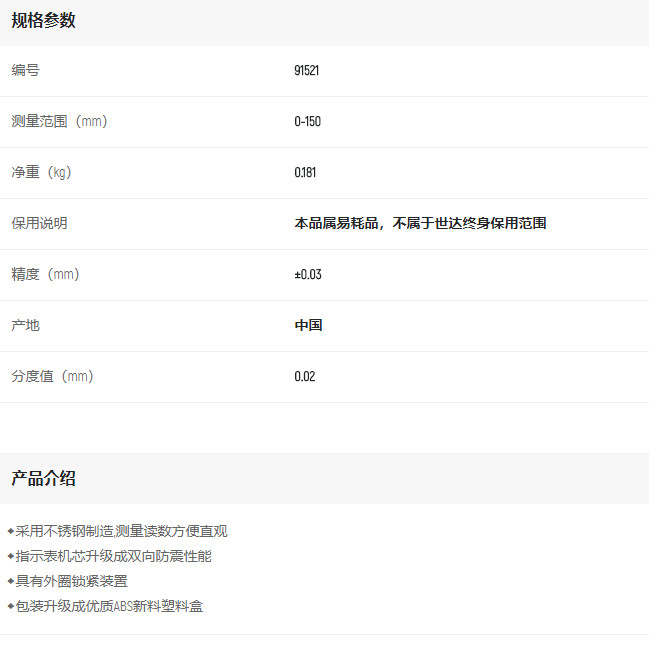
Task: Click the product number 91521
Action: pyautogui.click(x=306, y=71)
